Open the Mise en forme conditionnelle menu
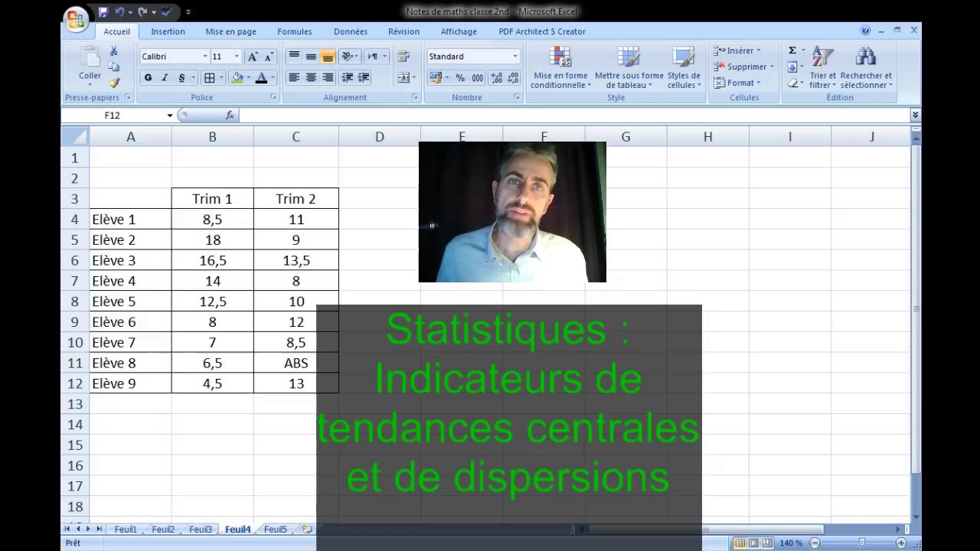This screenshot has width=980, height=551. [560, 68]
